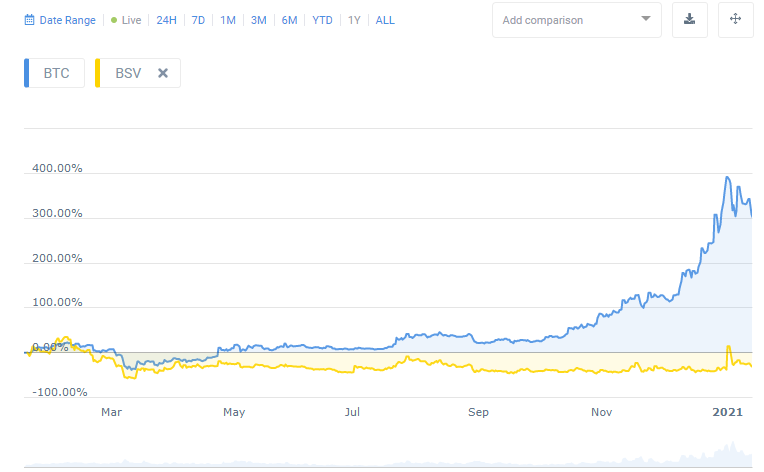This screenshot has height=472, width=764.
Task: Click the fullscreen move arrows icon
Action: (736, 19)
